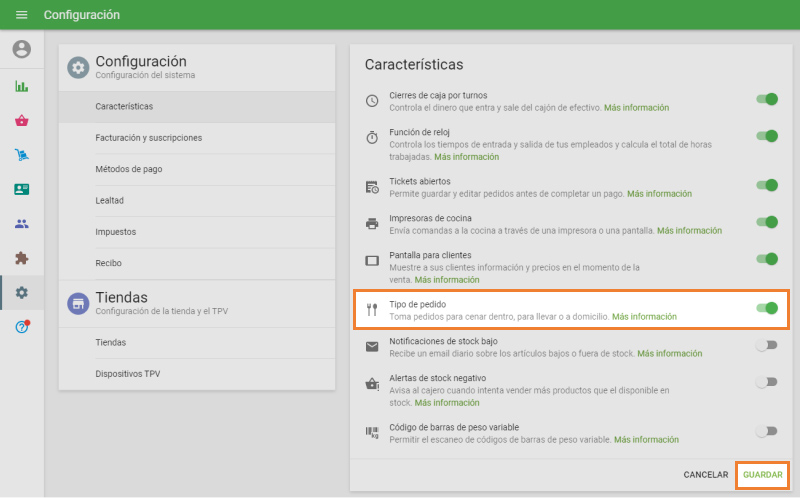Open the customers people icon
This screenshot has height=498, width=800.
point(21,224)
